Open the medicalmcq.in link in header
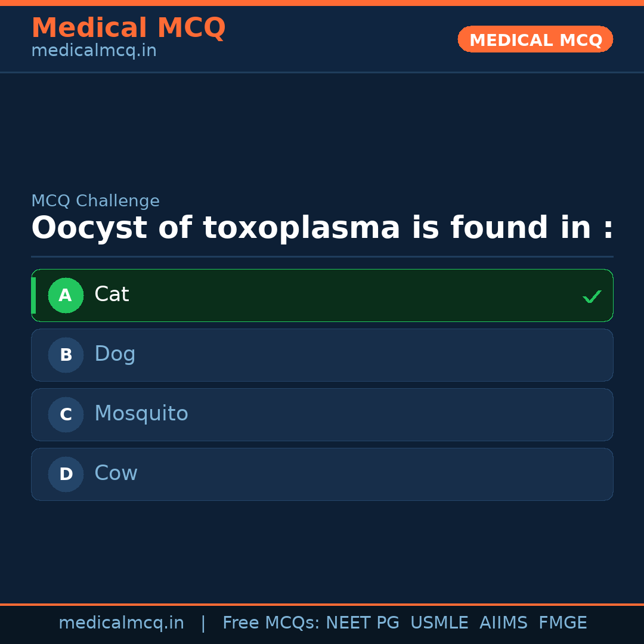 [x=93, y=50]
